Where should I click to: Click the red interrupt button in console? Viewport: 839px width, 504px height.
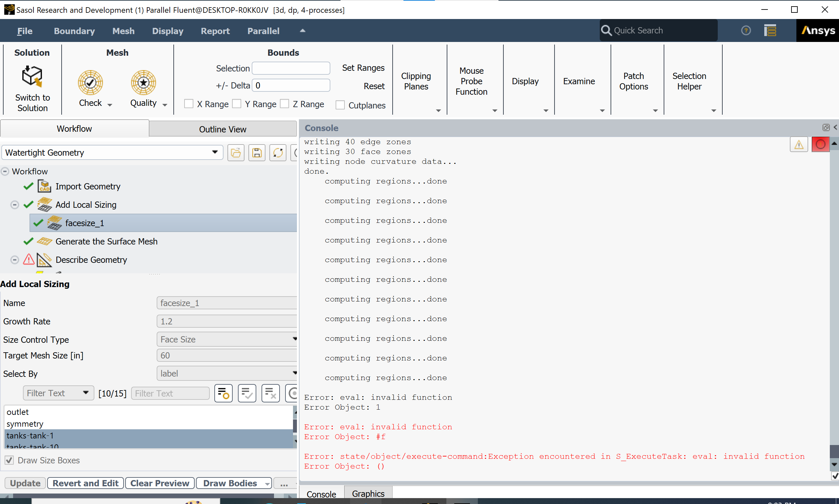[x=820, y=145]
